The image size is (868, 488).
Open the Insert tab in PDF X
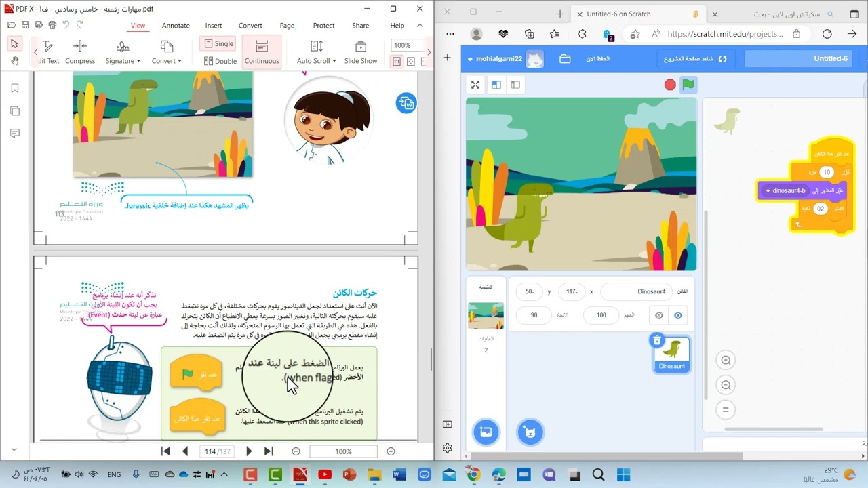pyautogui.click(x=214, y=26)
